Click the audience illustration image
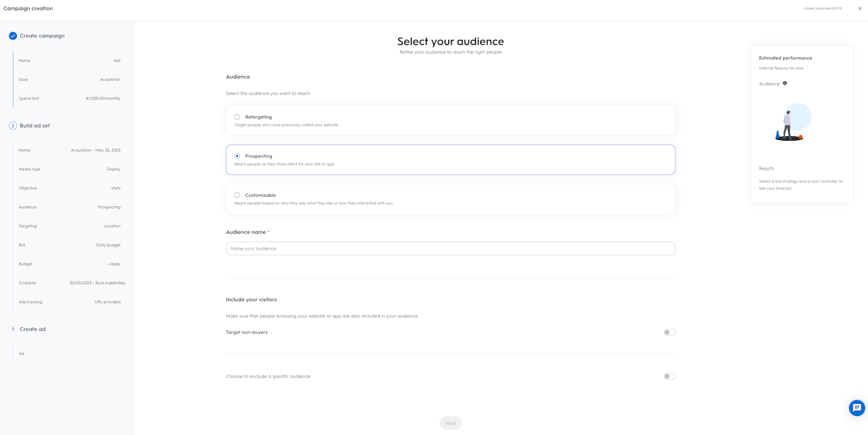The height and width of the screenshot is (435, 868). tap(791, 123)
